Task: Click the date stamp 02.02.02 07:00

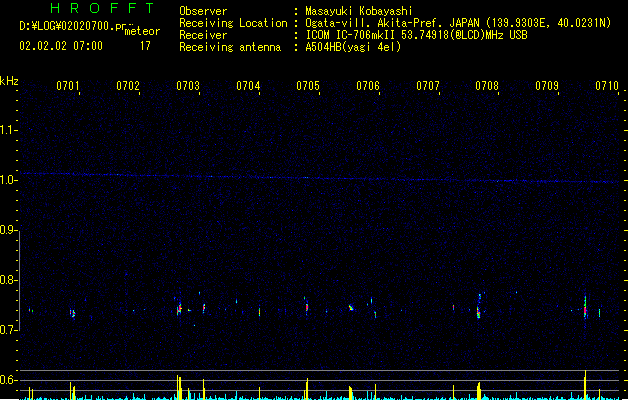Action: tap(61, 46)
